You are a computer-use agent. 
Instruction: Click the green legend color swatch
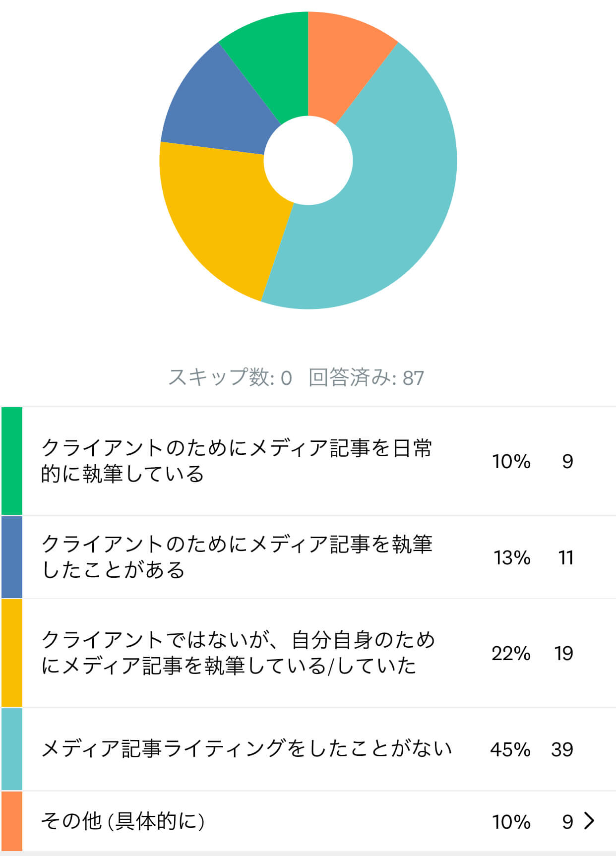(12, 461)
